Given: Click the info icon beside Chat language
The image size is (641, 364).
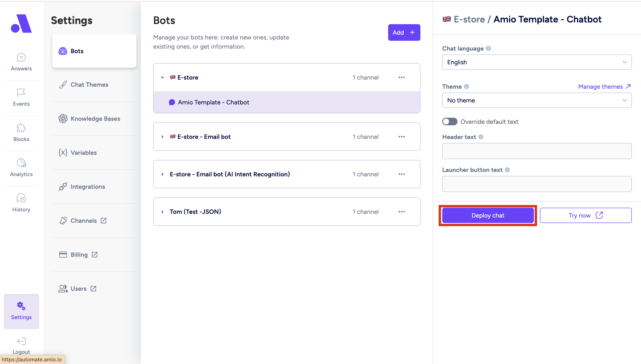Looking at the screenshot, I should tap(488, 49).
